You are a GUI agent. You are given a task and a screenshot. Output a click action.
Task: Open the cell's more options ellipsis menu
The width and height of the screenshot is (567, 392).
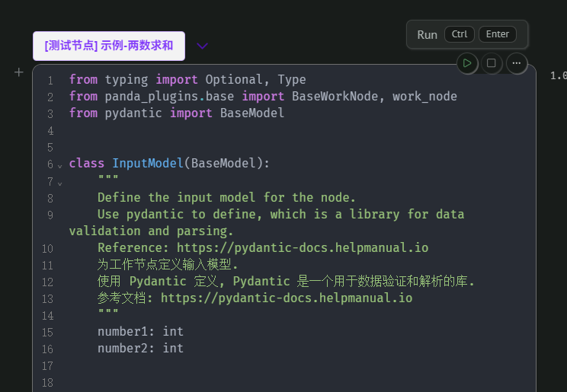(x=517, y=63)
